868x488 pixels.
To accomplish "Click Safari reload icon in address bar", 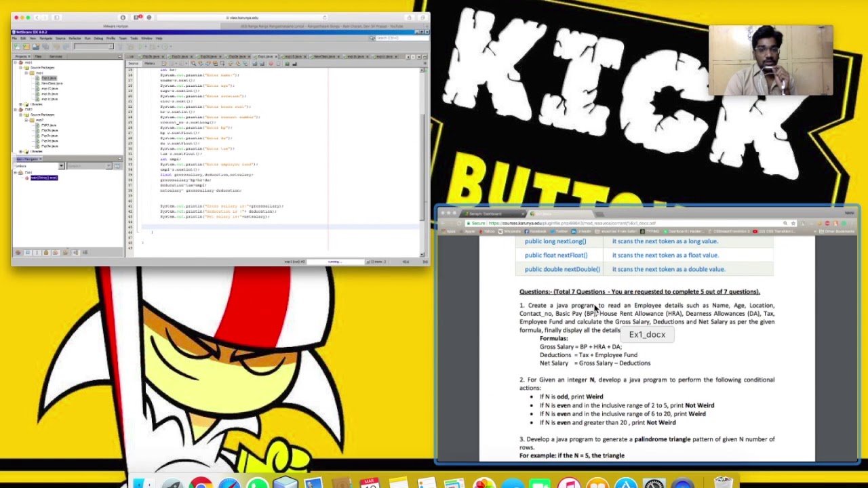I will pos(325,18).
